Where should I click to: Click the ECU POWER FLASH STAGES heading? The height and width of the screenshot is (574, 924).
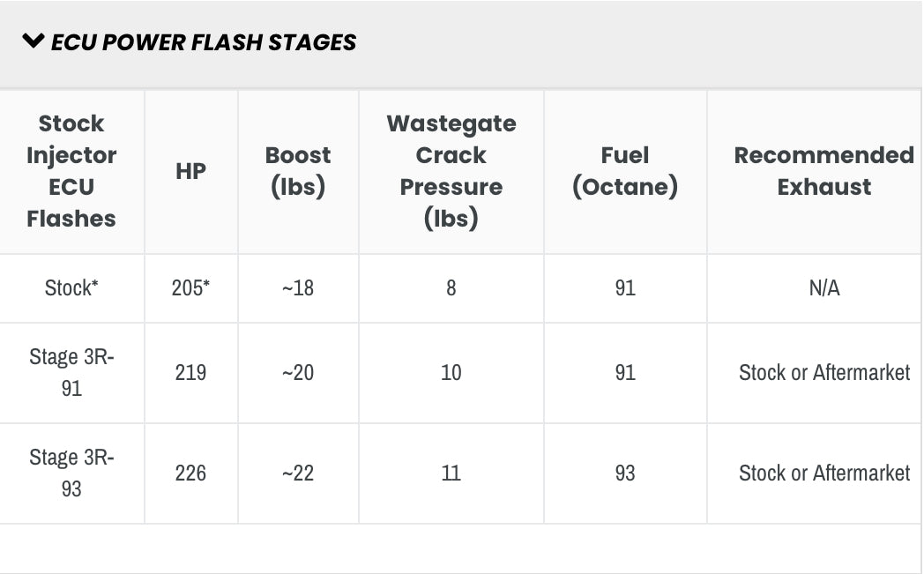pyautogui.click(x=204, y=42)
